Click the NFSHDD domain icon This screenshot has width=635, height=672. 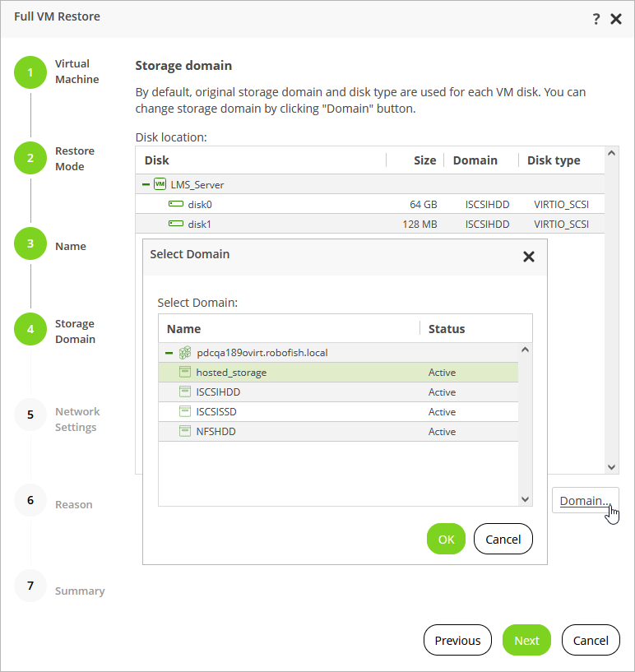tap(185, 432)
